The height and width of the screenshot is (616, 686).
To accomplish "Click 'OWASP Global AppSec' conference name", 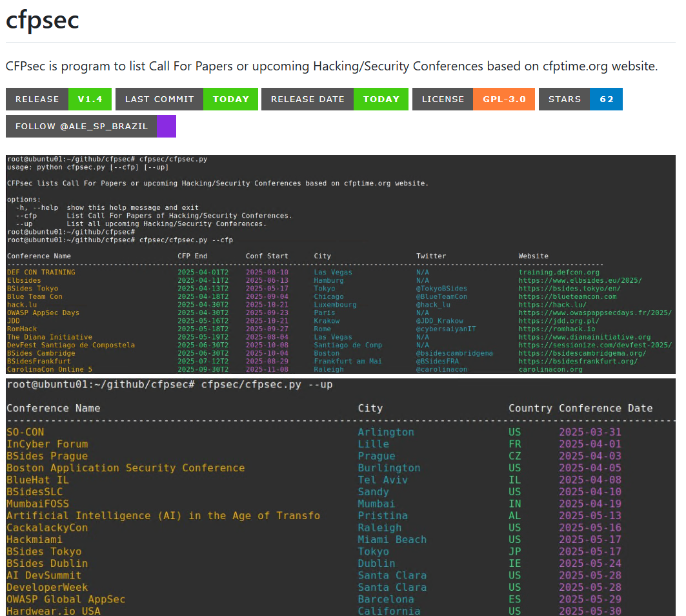I will coord(66,599).
